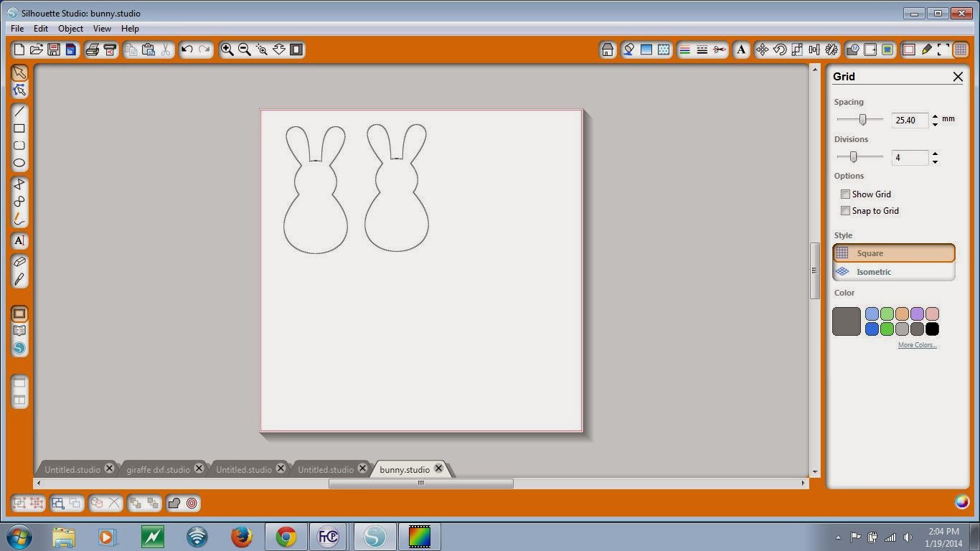Select the Draw a Polygon tool
This screenshot has height=551, width=980.
pyautogui.click(x=19, y=184)
